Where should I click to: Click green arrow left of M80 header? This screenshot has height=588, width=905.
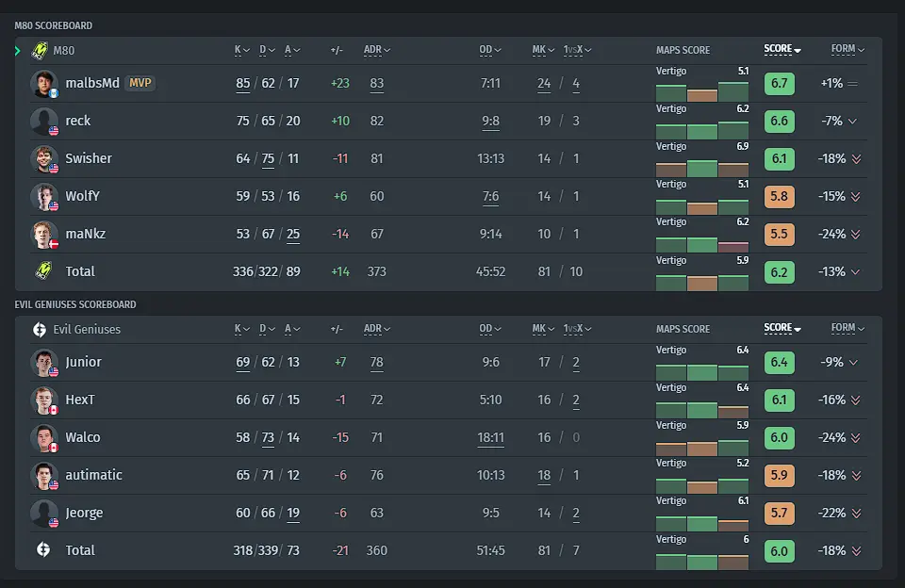(17, 51)
